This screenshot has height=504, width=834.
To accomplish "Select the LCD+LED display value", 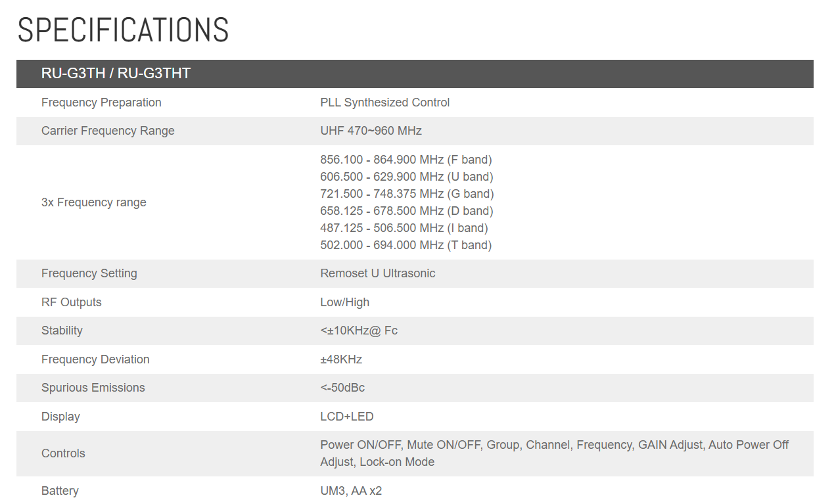I will point(346,417).
